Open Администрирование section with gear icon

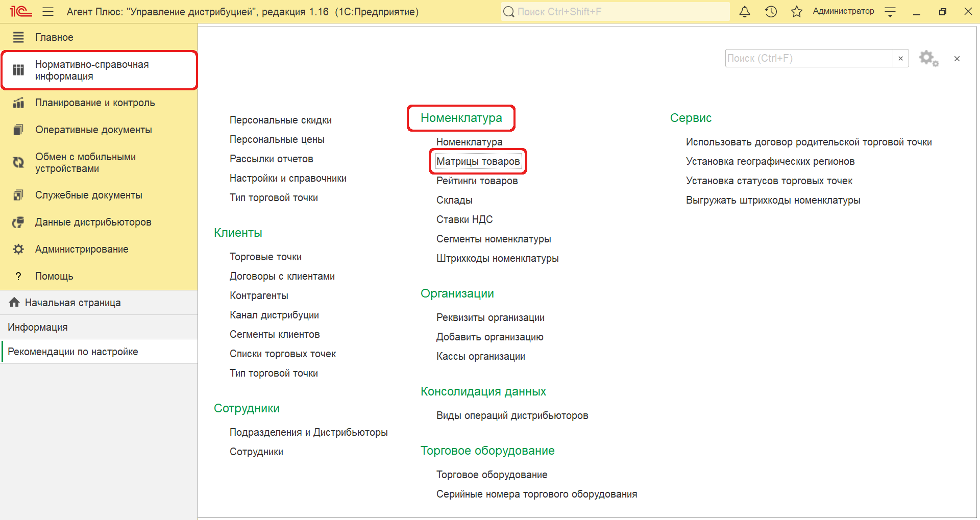pos(82,250)
